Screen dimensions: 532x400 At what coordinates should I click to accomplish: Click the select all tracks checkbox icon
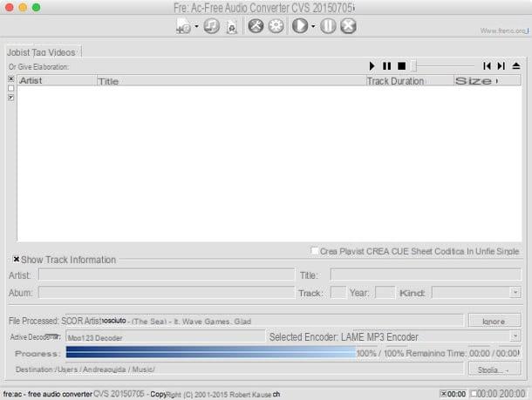click(x=11, y=78)
